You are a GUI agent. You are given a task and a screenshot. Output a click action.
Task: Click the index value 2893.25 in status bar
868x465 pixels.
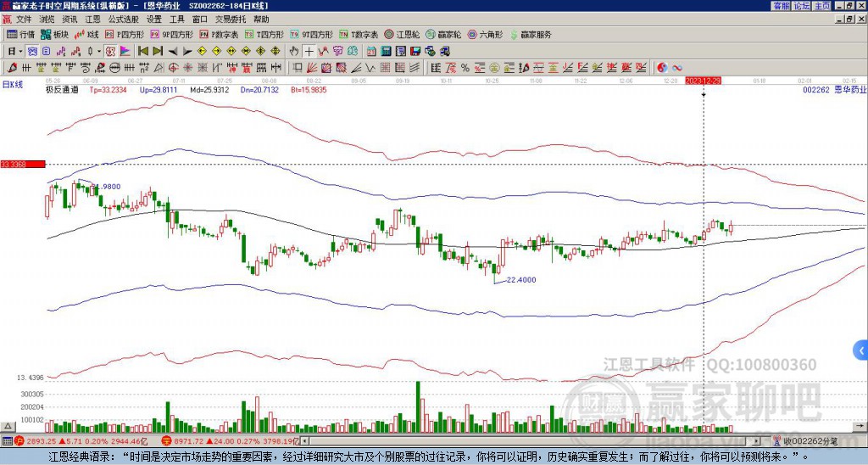coord(40,441)
